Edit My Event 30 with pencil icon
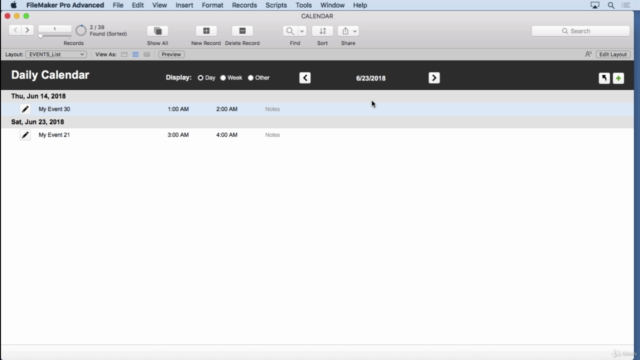The width and height of the screenshot is (640, 360). tap(25, 109)
